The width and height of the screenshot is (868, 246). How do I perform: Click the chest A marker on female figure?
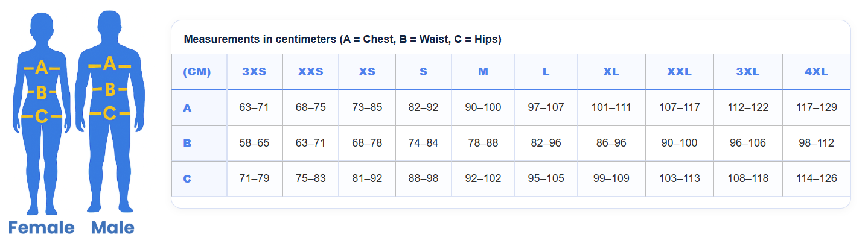pos(41,68)
